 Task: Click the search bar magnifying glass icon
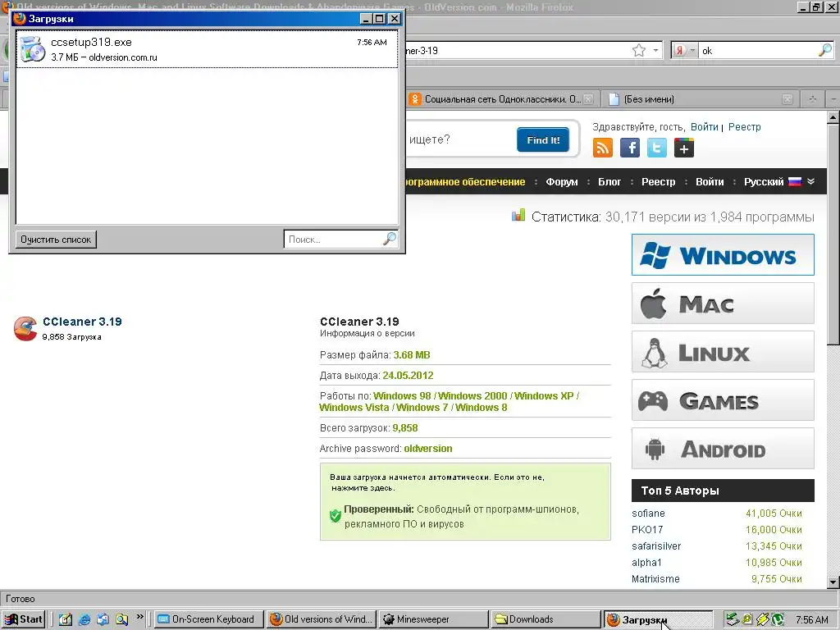[x=825, y=50]
